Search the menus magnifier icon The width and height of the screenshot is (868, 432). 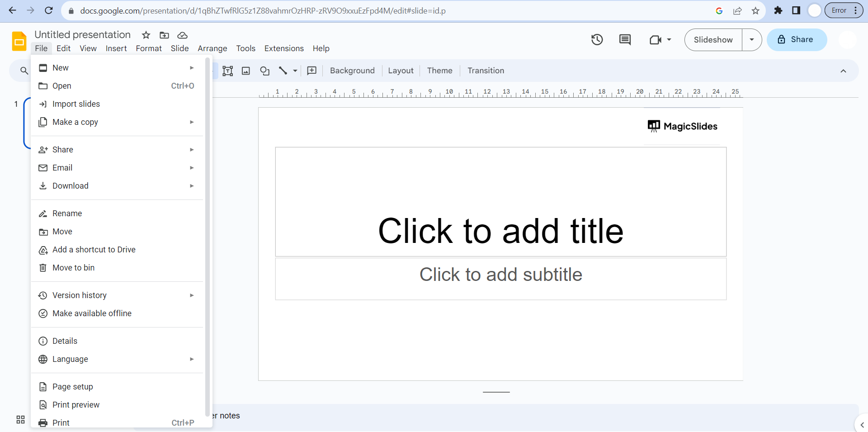click(x=24, y=71)
